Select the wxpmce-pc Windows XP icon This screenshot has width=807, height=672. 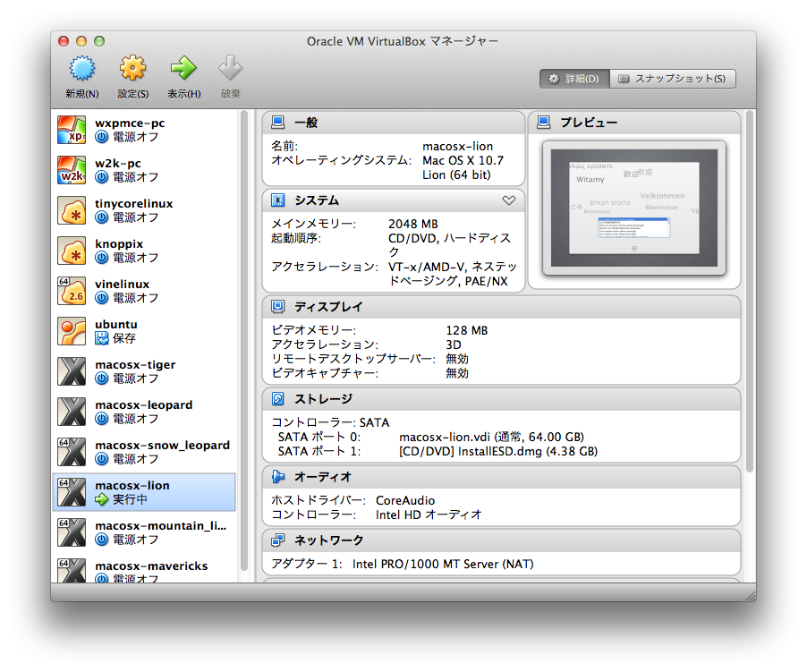(x=72, y=130)
